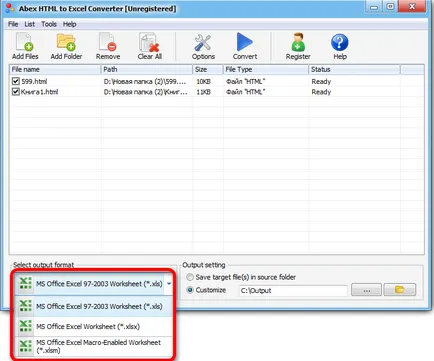The height and width of the screenshot is (361, 434).
Task: Open the File menu
Action: click(x=13, y=24)
